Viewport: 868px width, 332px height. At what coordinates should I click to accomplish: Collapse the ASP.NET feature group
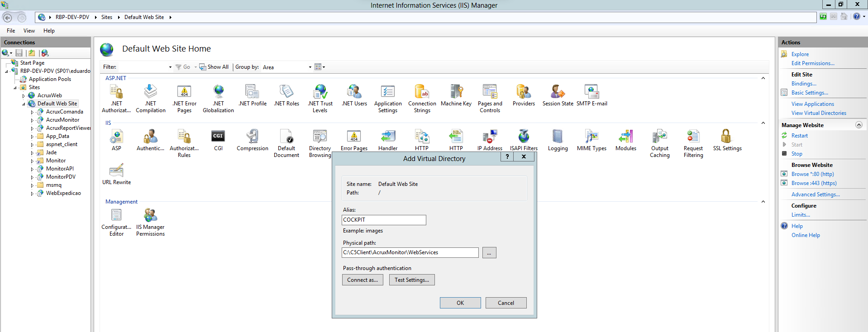point(763,78)
